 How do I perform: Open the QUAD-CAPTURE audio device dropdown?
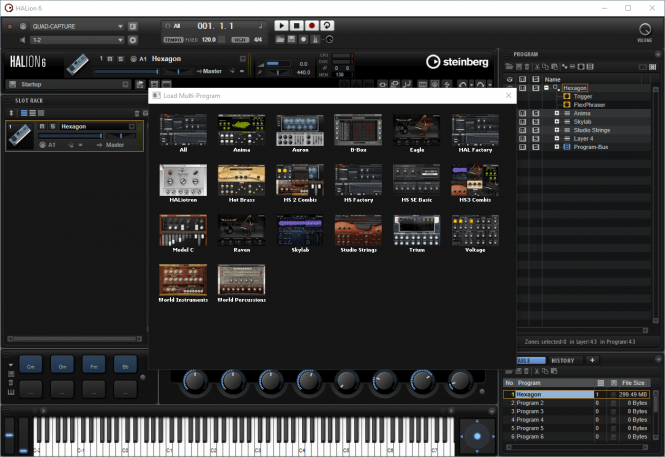[77, 26]
